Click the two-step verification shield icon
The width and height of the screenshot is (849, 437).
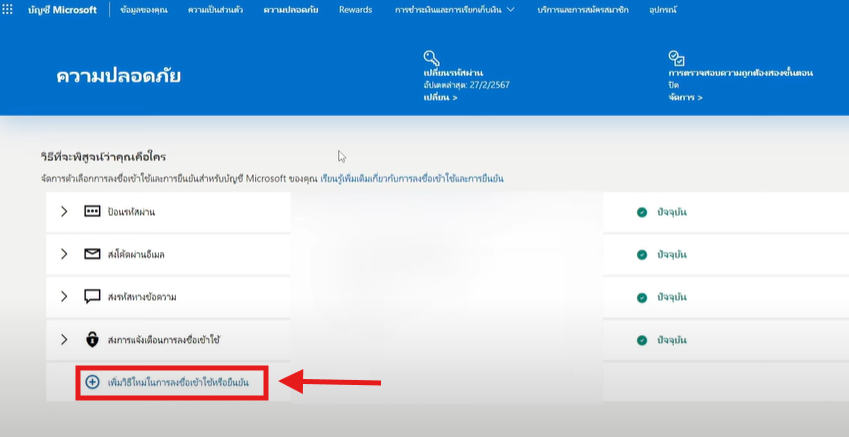[676, 58]
